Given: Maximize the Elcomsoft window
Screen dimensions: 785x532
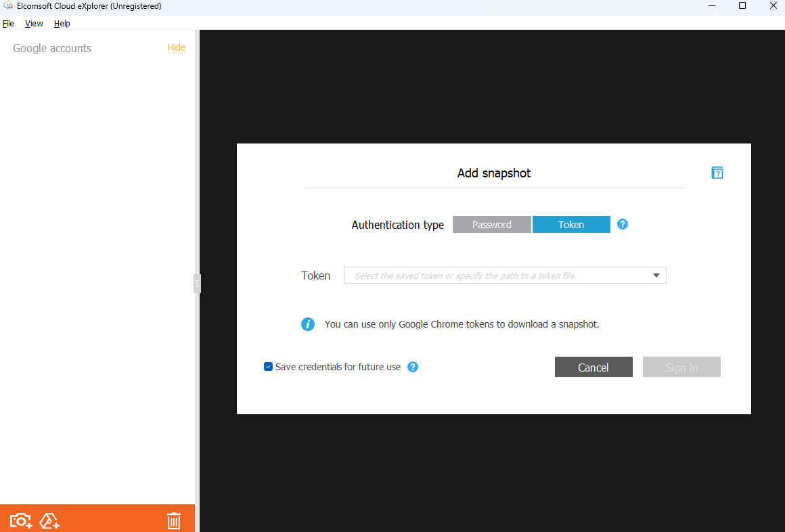Looking at the screenshot, I should (x=742, y=6).
